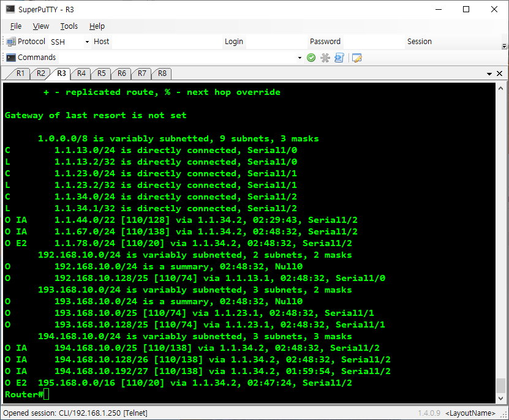Image resolution: width=509 pixels, height=420 pixels.
Task: Expand the Commands history dropdown arrow
Action: pos(300,58)
